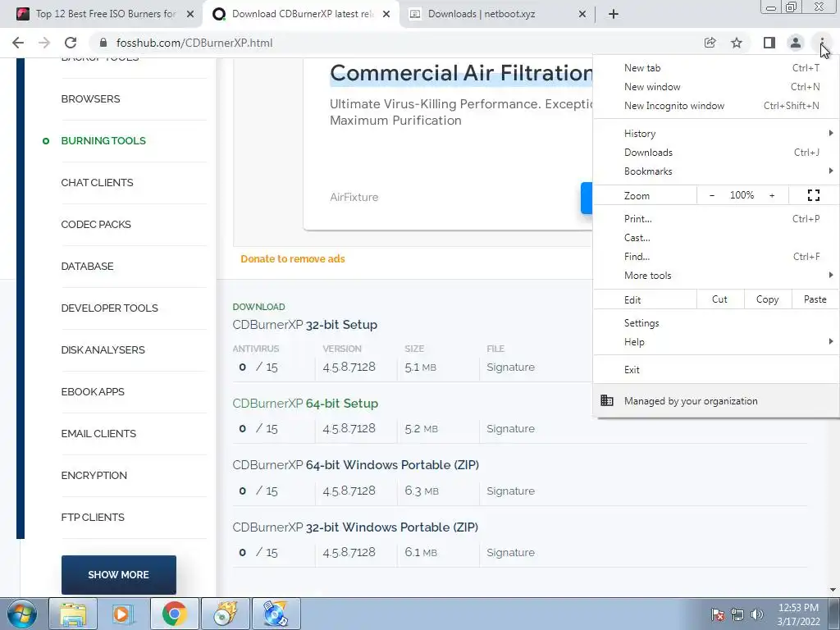
Task: Open the blue disc app in taskbar
Action: click(276, 614)
